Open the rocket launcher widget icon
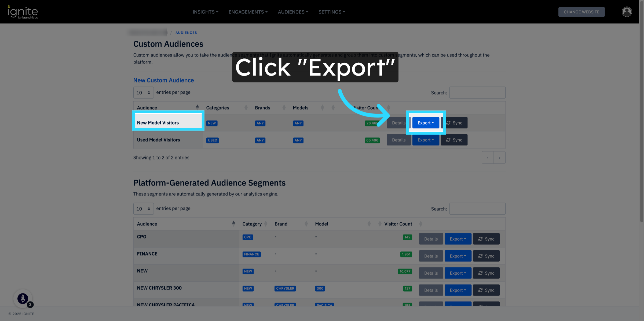The image size is (644, 321). [23, 298]
